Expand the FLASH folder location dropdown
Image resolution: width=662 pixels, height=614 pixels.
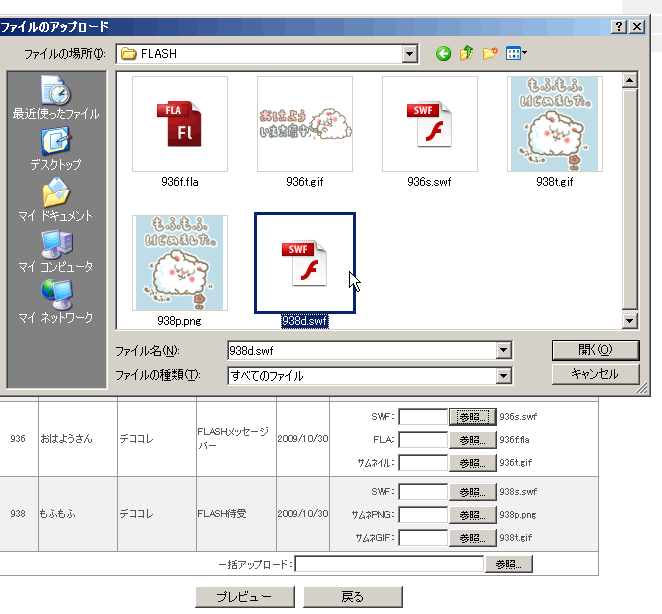pyautogui.click(x=409, y=54)
